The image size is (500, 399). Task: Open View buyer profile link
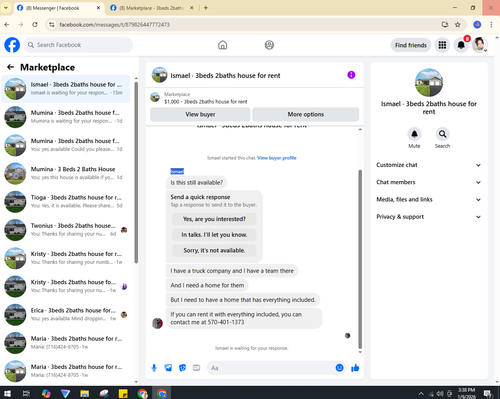277,158
